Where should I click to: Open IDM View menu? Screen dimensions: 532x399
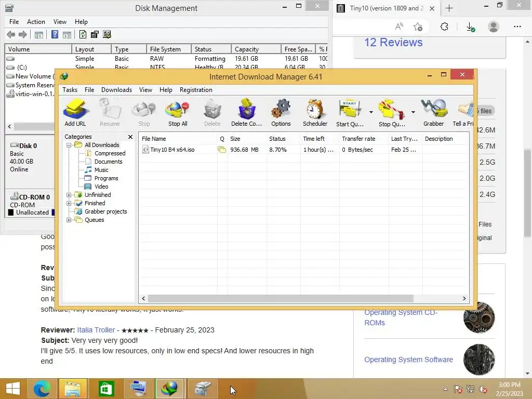[145, 90]
